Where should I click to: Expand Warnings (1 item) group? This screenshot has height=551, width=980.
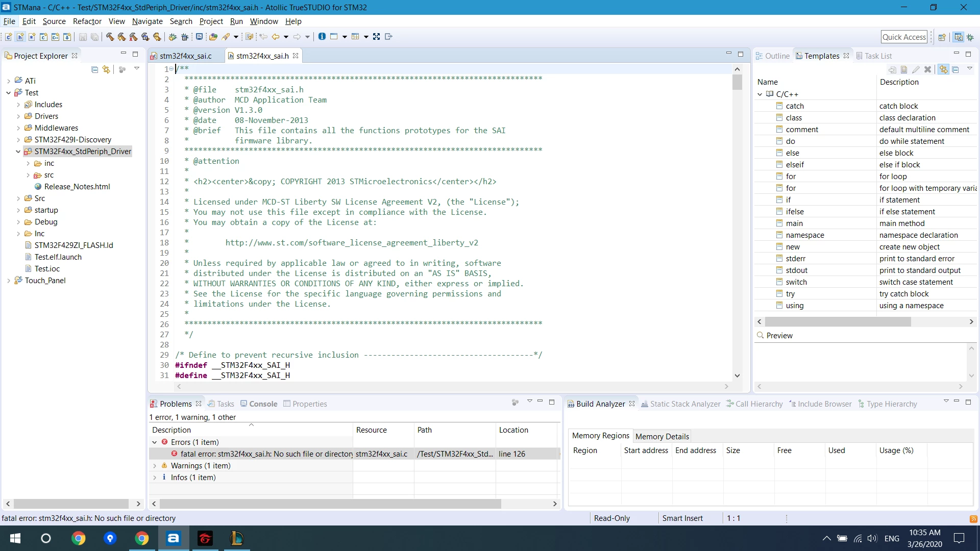click(x=155, y=466)
